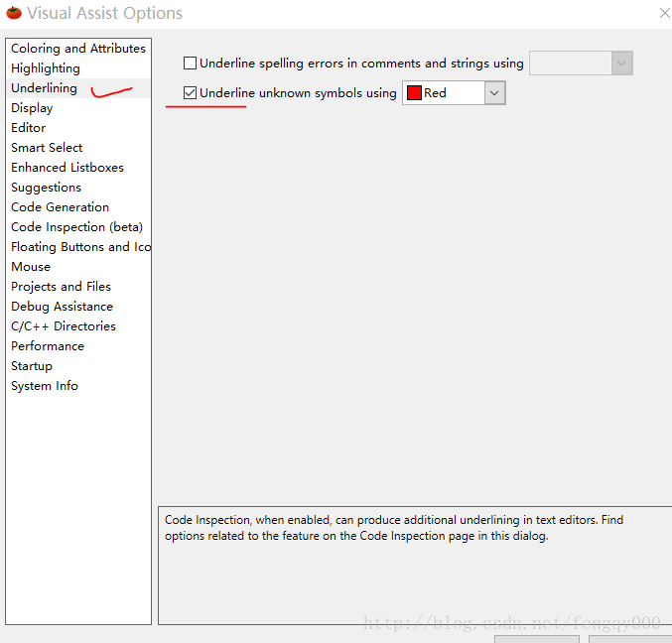Select Coloring and Attributes page
This screenshot has height=643, width=672.
pyautogui.click(x=78, y=49)
